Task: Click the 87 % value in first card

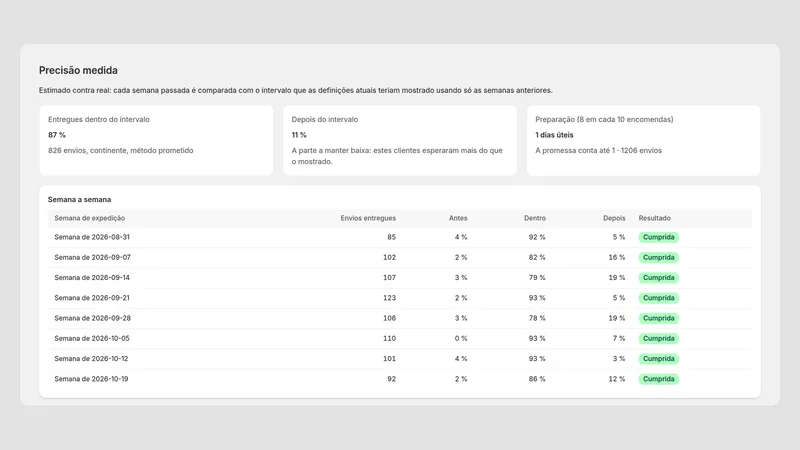Action: tap(57, 135)
